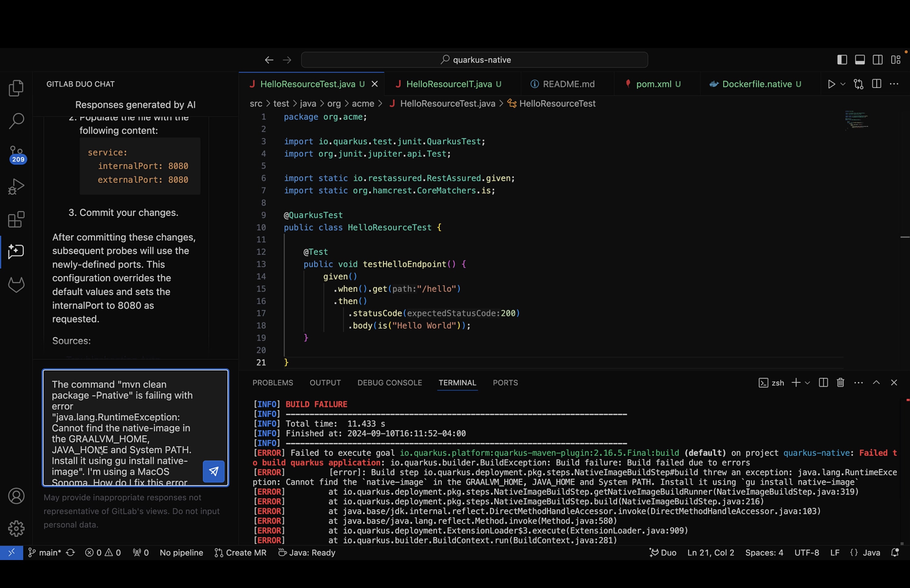Toggle Duo code suggestions status item

662,552
